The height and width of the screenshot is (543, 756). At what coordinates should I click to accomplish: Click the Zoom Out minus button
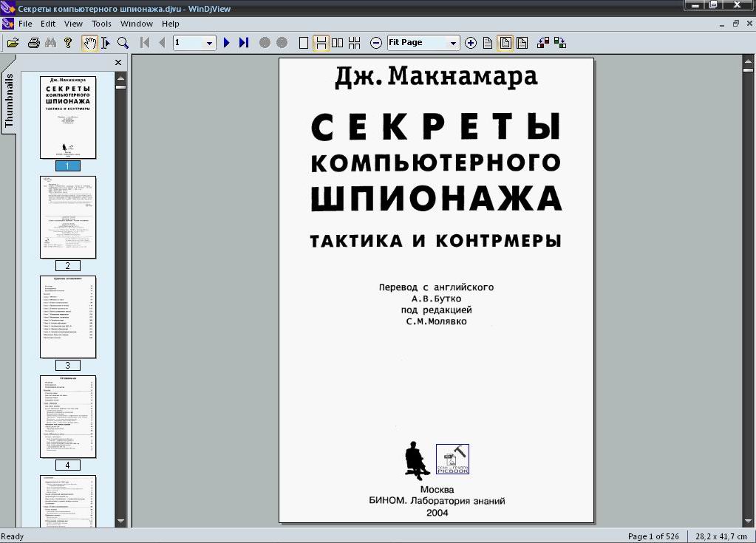coord(376,43)
